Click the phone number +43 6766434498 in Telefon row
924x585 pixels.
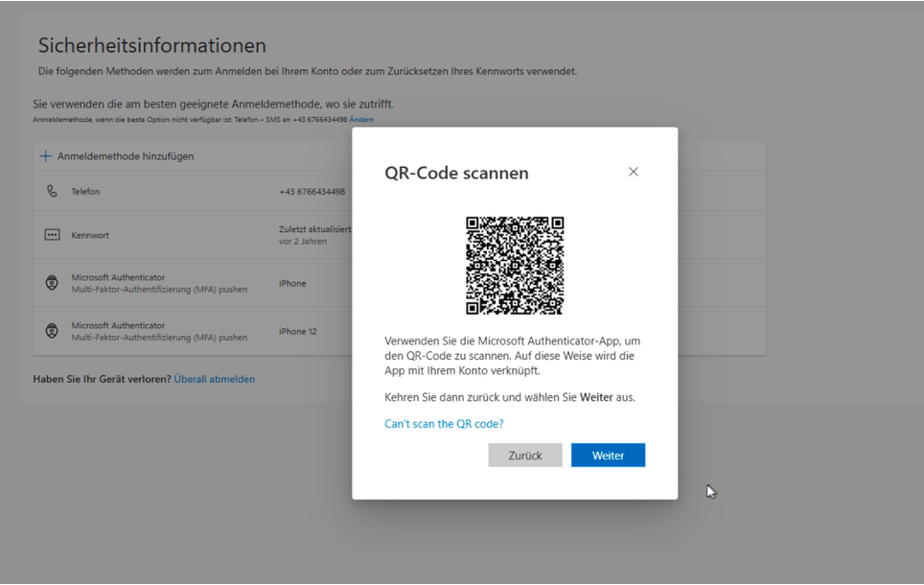(x=312, y=192)
